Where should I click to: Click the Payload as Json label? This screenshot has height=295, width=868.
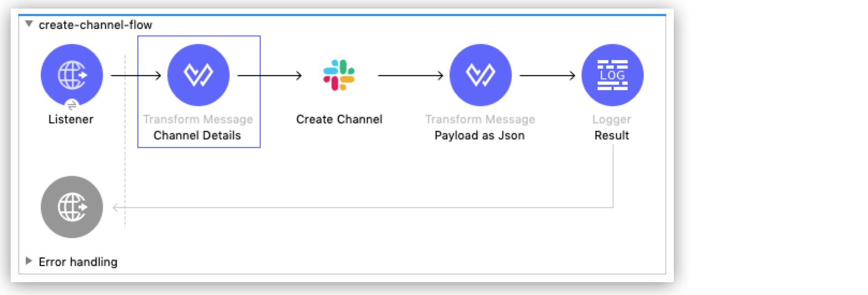click(480, 135)
